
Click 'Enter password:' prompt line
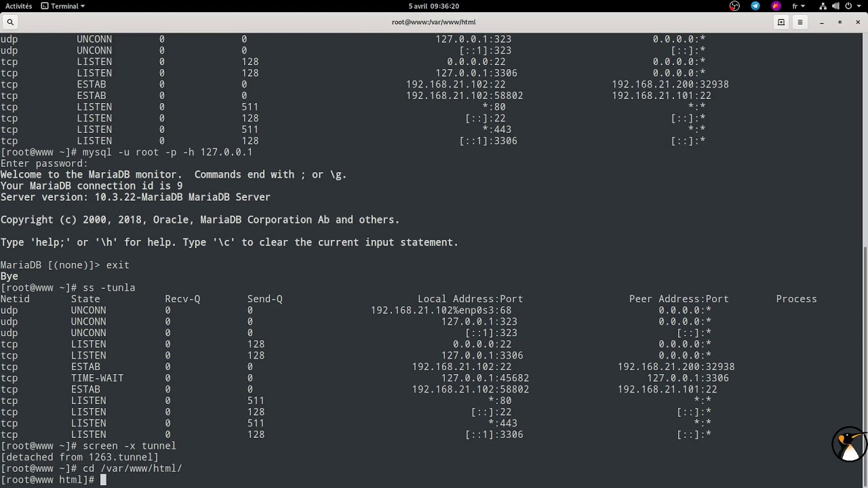[44, 163]
